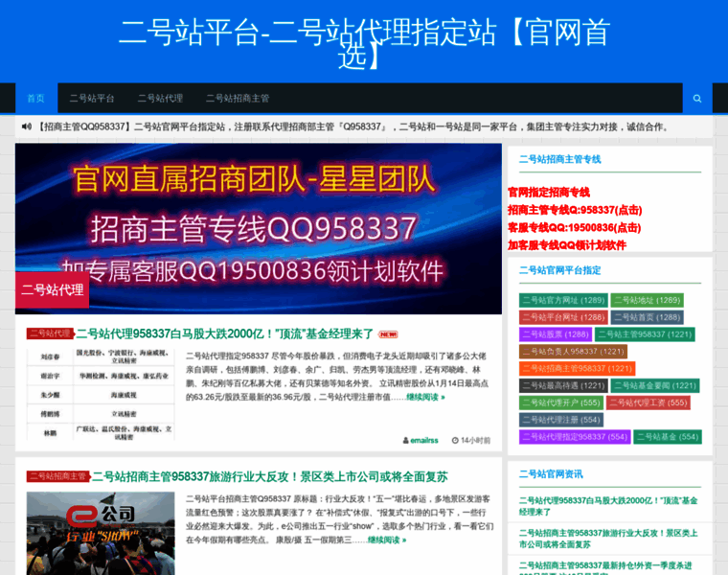Select tag 二号站代理注册 (554)
728x575 pixels.
(561, 420)
